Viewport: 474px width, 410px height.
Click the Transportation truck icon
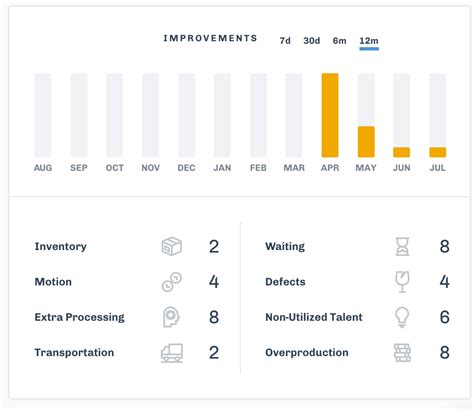coord(172,353)
